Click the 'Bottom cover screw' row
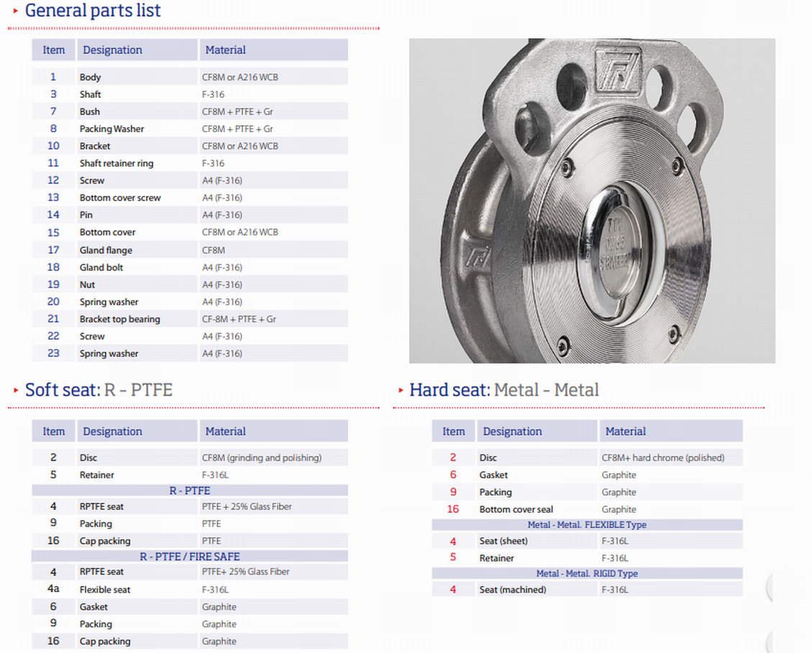Viewport: 812px width, 653px height. (x=190, y=197)
